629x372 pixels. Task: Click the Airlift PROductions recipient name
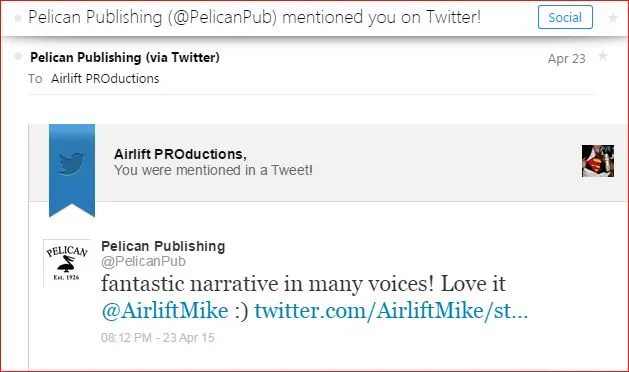105,79
